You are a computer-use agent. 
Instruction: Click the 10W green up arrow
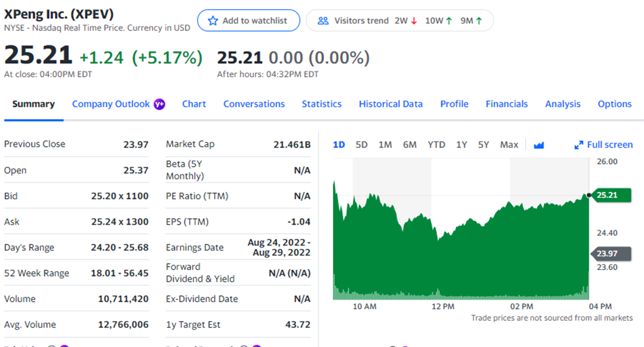click(449, 21)
